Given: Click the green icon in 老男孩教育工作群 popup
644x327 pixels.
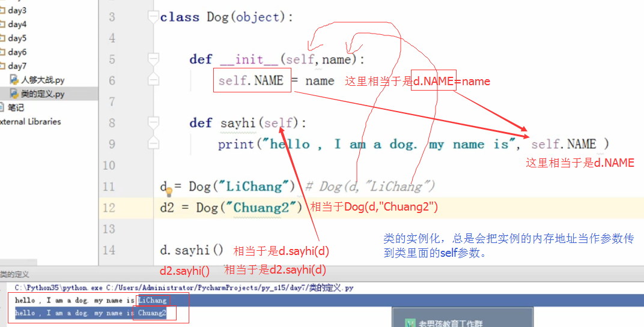Looking at the screenshot, I should click(410, 323).
